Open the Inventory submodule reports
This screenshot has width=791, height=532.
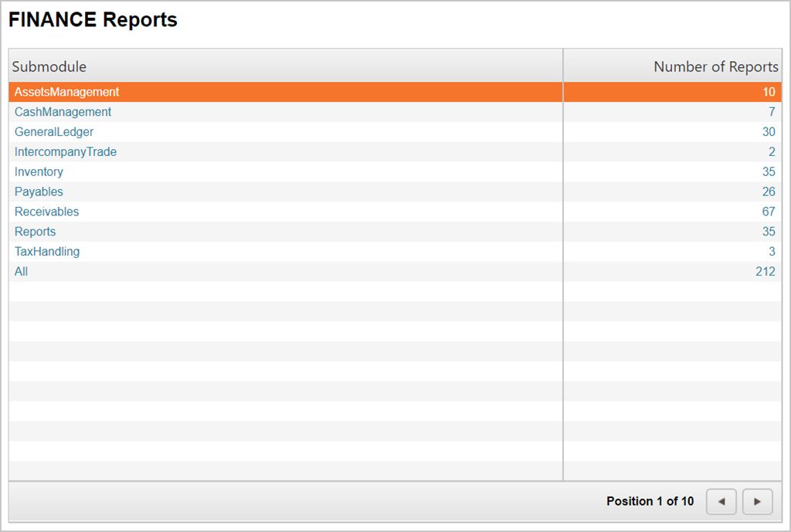[x=39, y=172]
